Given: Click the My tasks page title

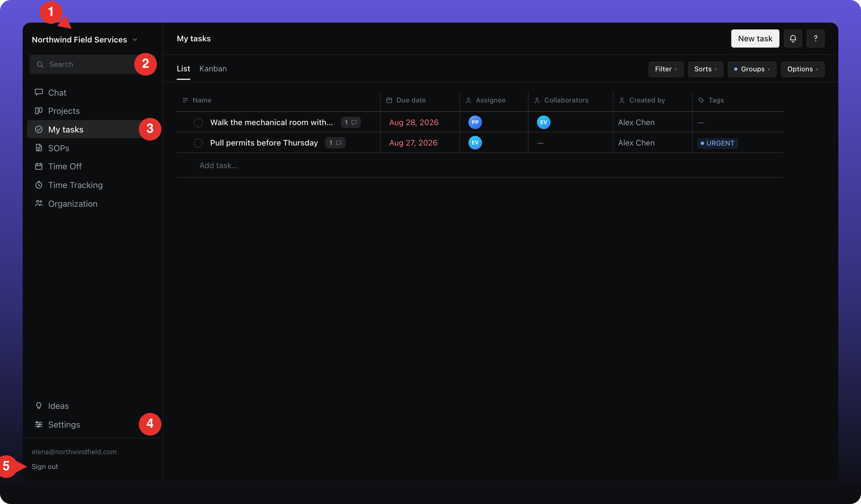Looking at the screenshot, I should [194, 39].
